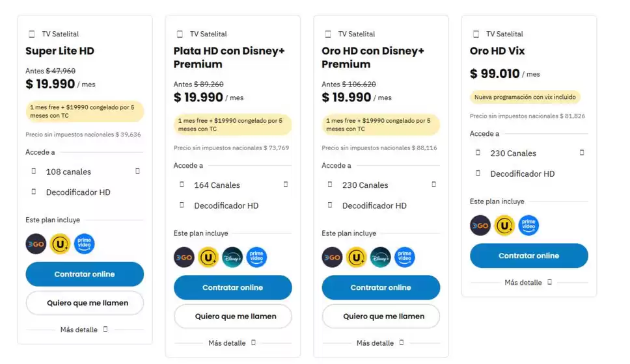
Task: Show info for 108 canales
Action: click(138, 172)
